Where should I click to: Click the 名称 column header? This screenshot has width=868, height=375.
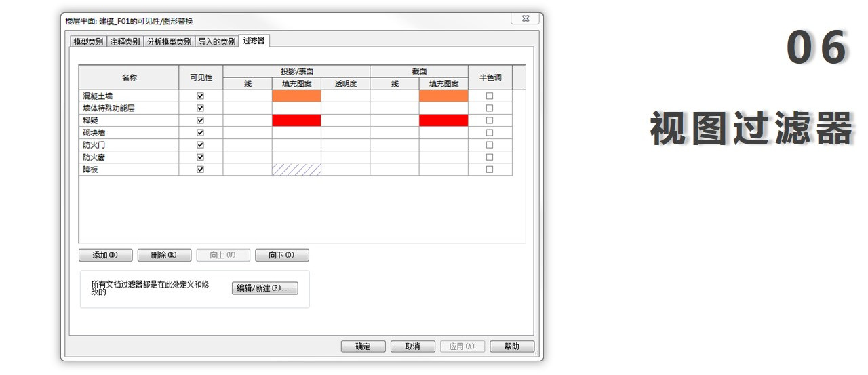click(129, 77)
